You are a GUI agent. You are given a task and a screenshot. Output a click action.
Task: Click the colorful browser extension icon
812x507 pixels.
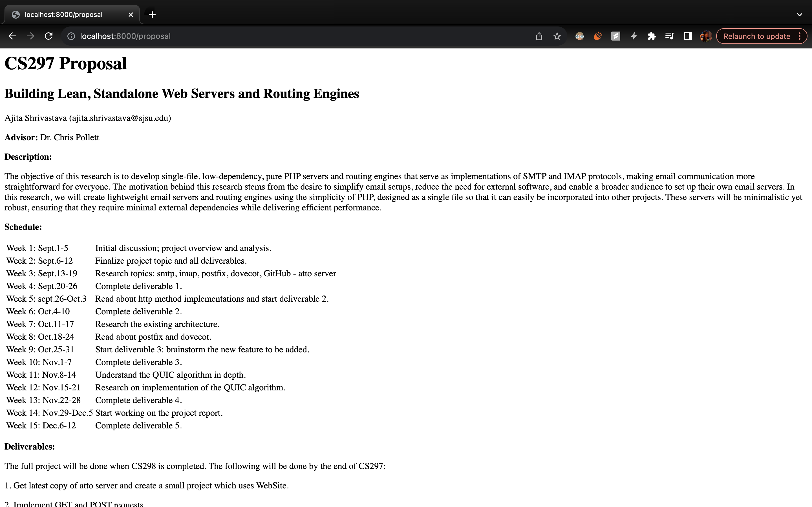click(x=597, y=36)
